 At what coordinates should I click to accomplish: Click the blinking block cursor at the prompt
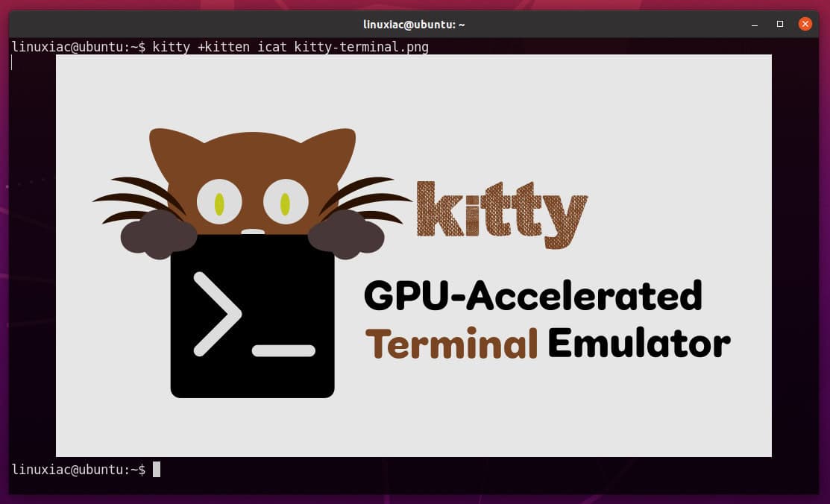[157, 470]
